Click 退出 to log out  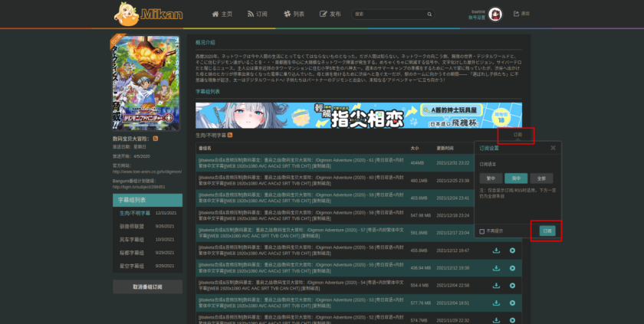(x=521, y=14)
